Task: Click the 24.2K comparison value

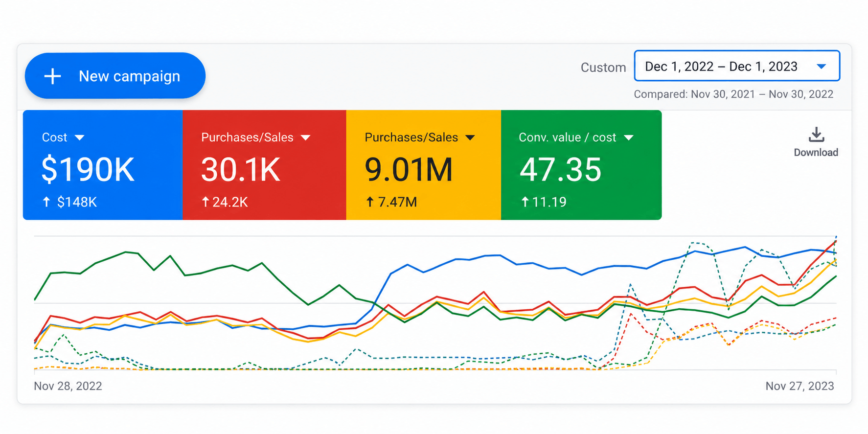Action: (x=230, y=202)
